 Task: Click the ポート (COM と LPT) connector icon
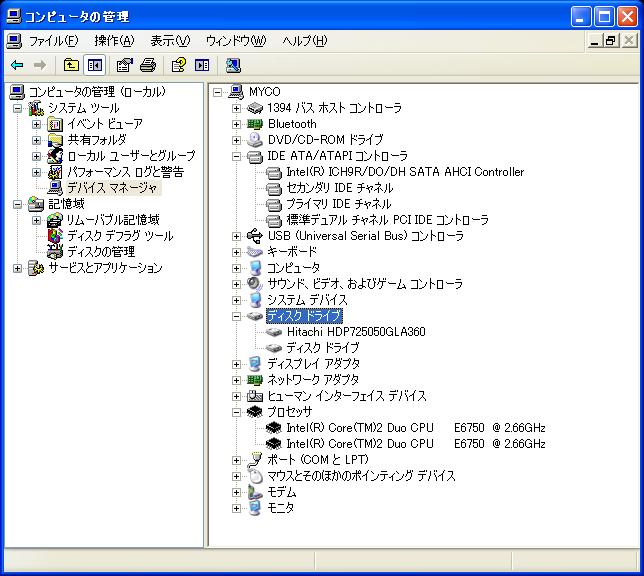click(x=255, y=460)
